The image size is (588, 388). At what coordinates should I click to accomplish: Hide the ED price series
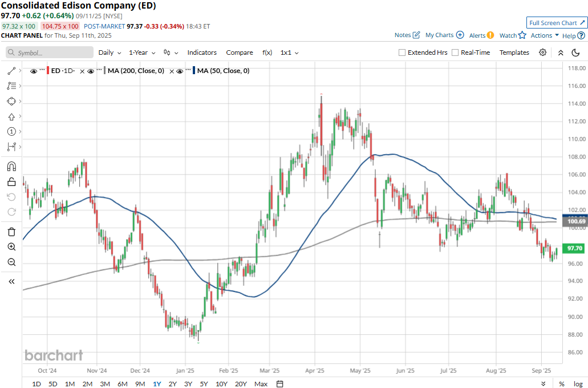tap(34, 71)
